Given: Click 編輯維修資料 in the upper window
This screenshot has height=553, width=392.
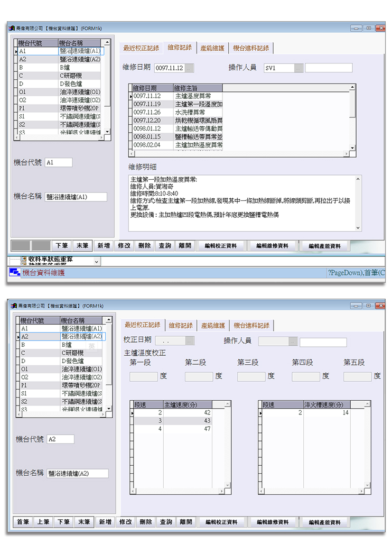Looking at the screenshot, I should [272, 246].
